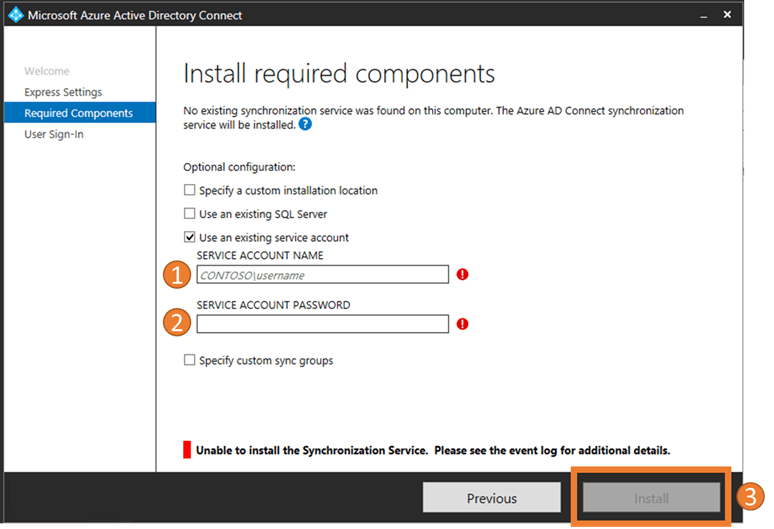Focus the Service Account Password field
Image resolution: width=774 pixels, height=529 pixels.
[x=323, y=324]
